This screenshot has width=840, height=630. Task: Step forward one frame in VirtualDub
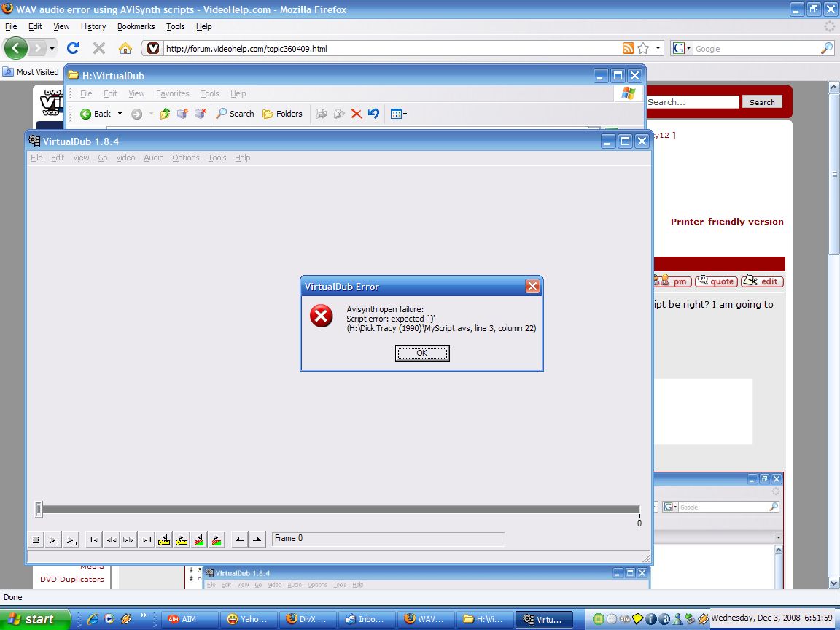128,540
